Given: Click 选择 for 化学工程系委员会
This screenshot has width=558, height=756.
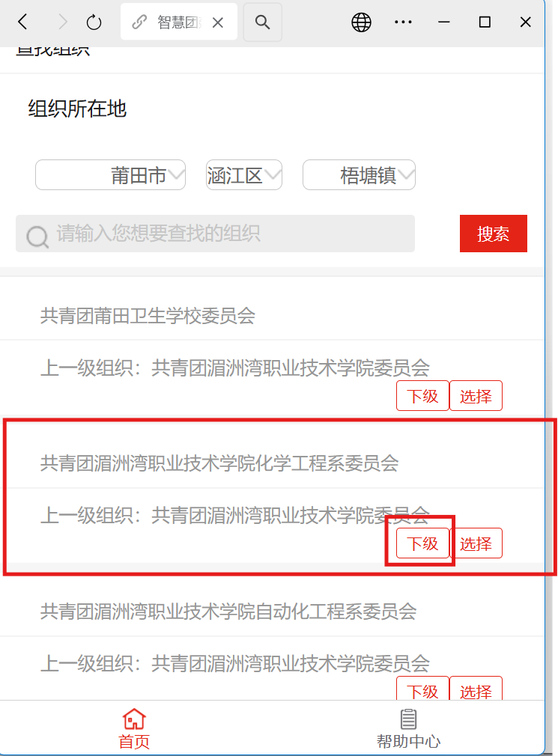Looking at the screenshot, I should (x=476, y=543).
